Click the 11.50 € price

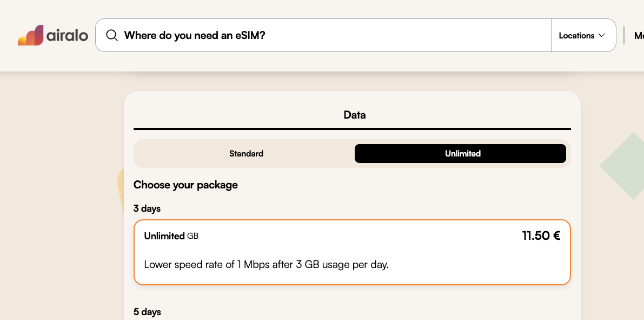(541, 236)
